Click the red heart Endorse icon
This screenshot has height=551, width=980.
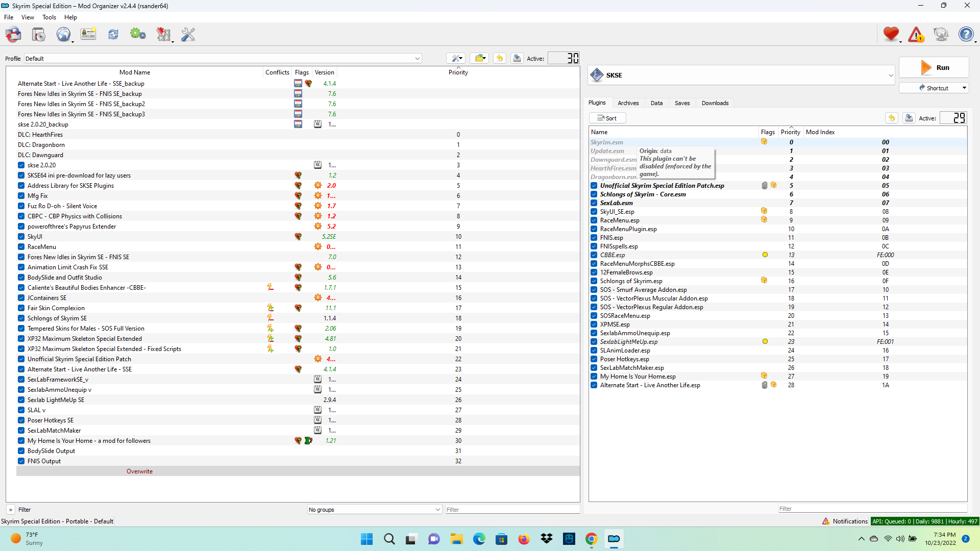point(891,35)
